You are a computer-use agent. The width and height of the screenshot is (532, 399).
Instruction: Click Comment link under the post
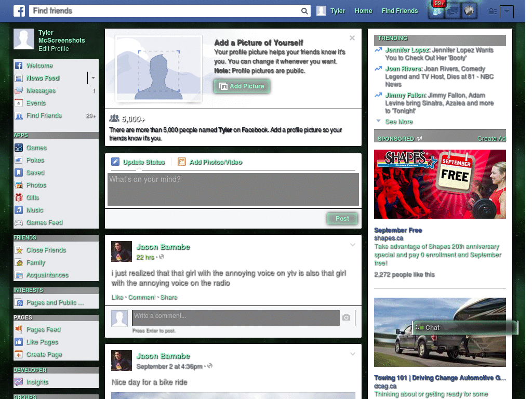(x=142, y=298)
